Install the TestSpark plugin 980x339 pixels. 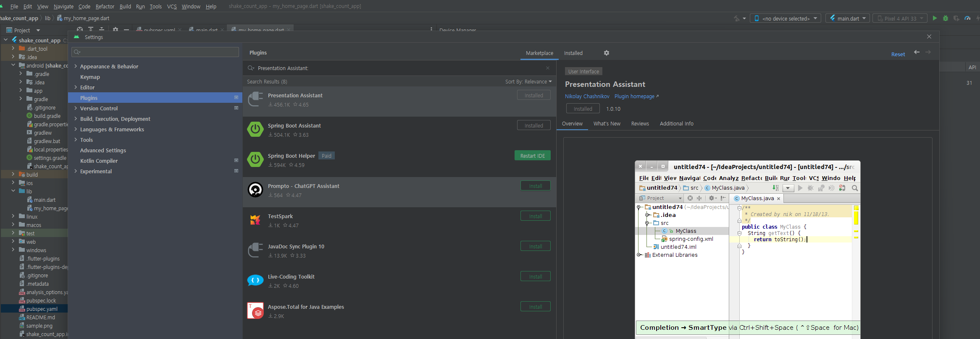[x=536, y=216]
